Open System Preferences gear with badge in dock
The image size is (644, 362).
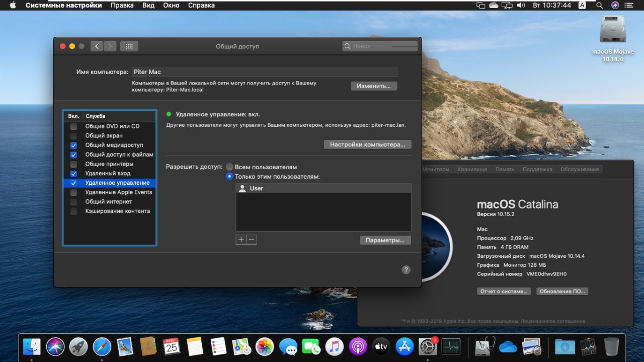tap(428, 346)
